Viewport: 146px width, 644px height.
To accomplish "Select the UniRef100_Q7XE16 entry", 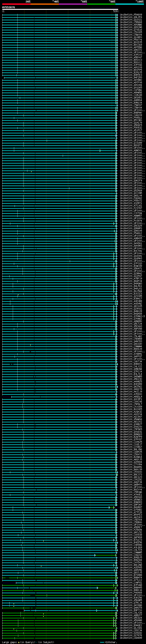I will pyautogui.click(x=131, y=30).
